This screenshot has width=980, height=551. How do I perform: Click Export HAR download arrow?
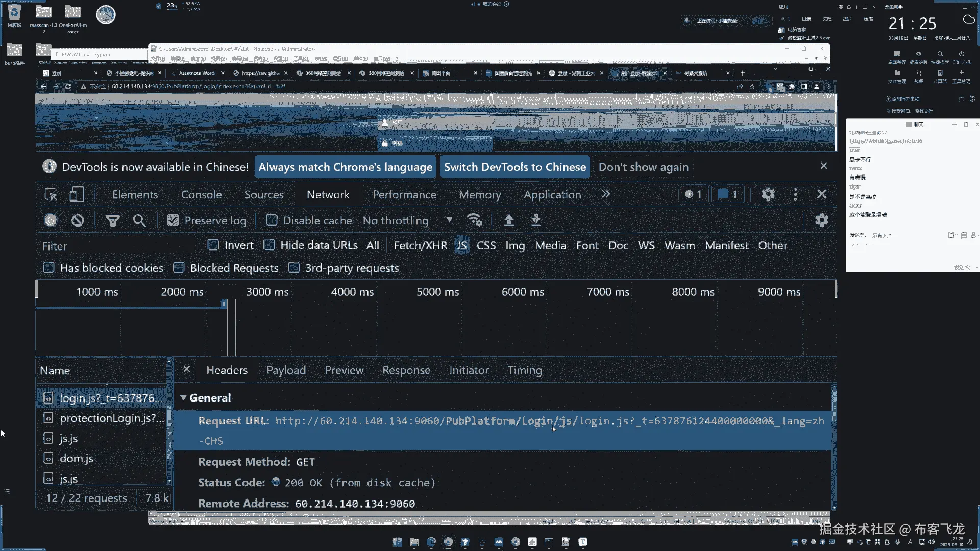pyautogui.click(x=536, y=220)
